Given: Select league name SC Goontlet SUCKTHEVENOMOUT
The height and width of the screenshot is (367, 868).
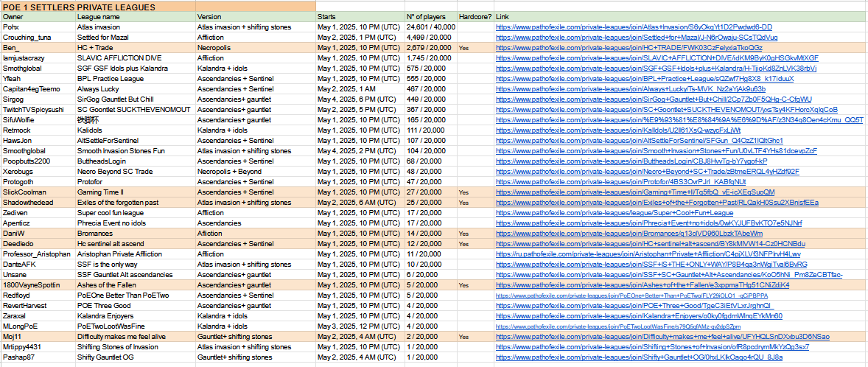Looking at the screenshot, I should tap(136, 110).
